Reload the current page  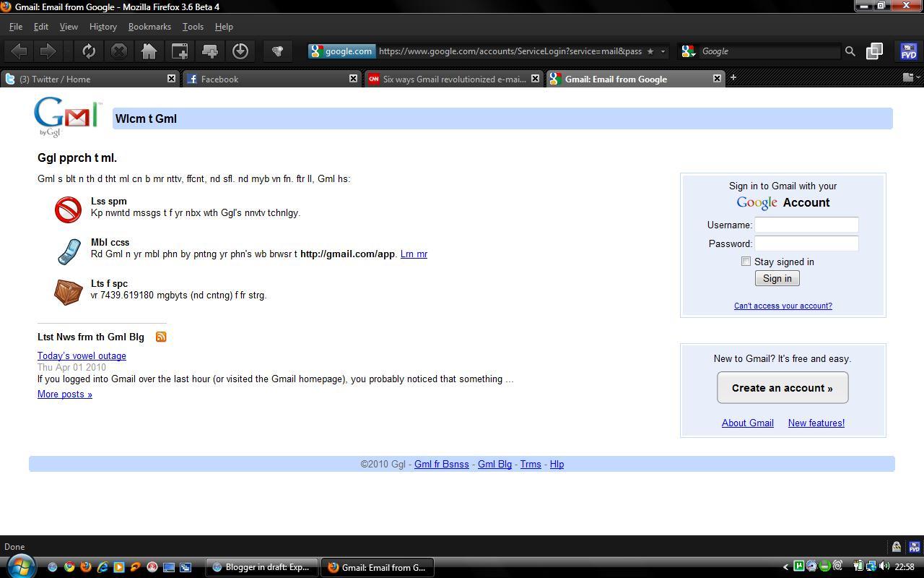tap(89, 51)
